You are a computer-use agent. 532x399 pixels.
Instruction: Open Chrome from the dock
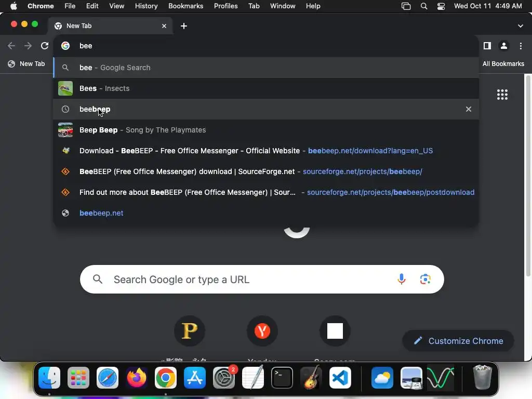click(x=166, y=378)
